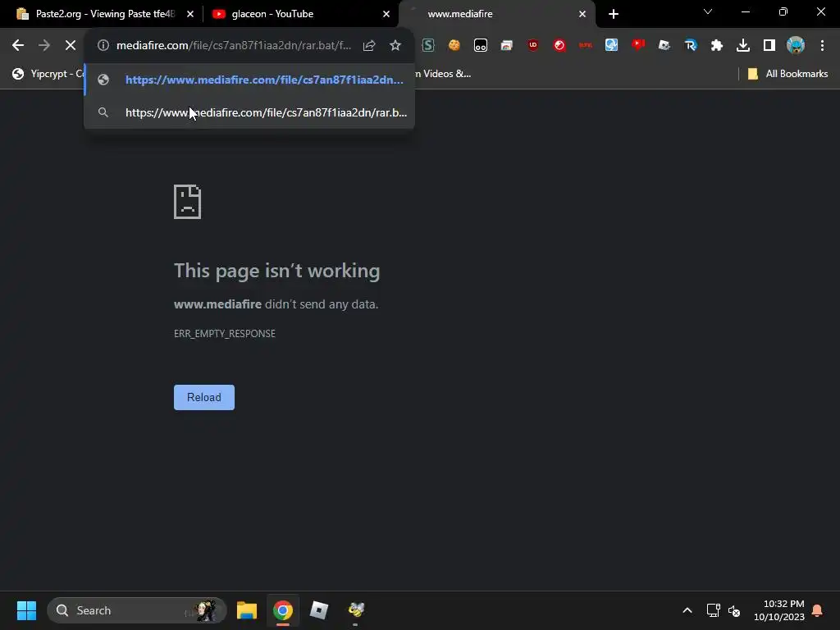Close the Paste2.org tab
The height and width of the screenshot is (630, 840).
tap(190, 14)
